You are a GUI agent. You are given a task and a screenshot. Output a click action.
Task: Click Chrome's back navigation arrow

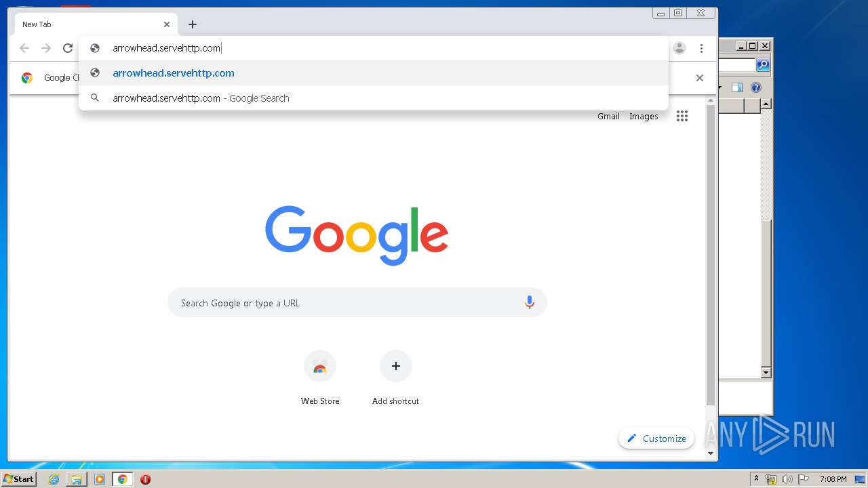coord(24,48)
